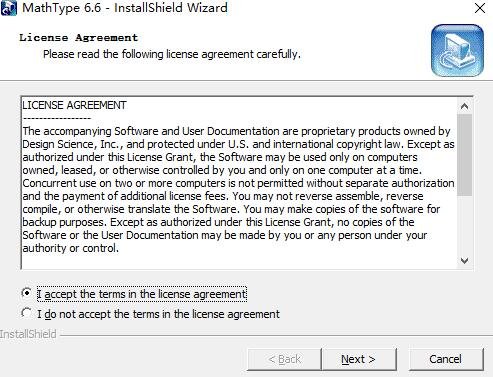This screenshot has width=493, height=377.
Task: Click the LICENSE AGREEMENT heading in the text box
Action: [x=74, y=105]
